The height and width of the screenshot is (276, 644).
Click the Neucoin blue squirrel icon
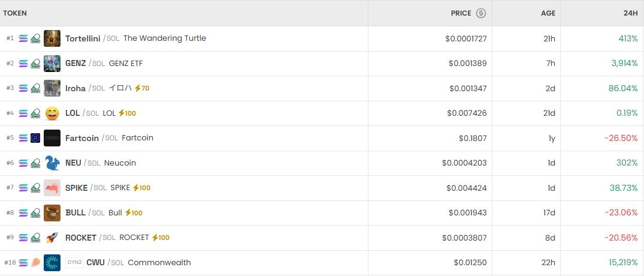(x=52, y=163)
